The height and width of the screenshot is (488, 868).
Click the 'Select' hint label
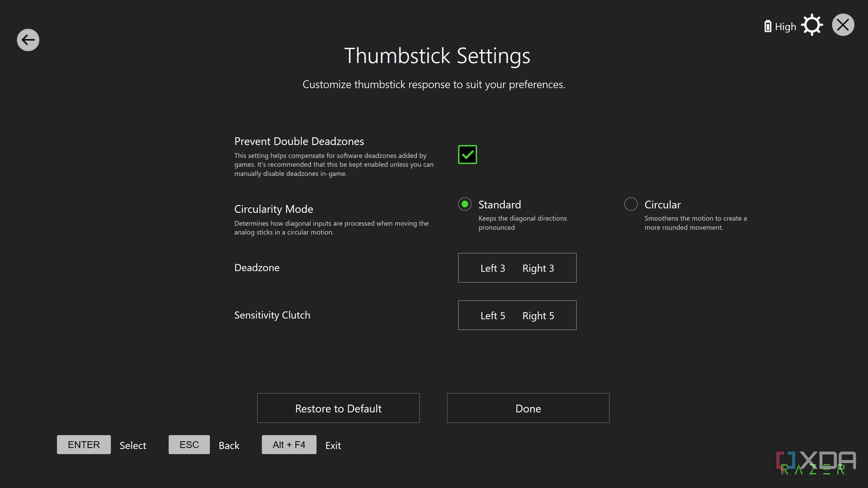[133, 445]
